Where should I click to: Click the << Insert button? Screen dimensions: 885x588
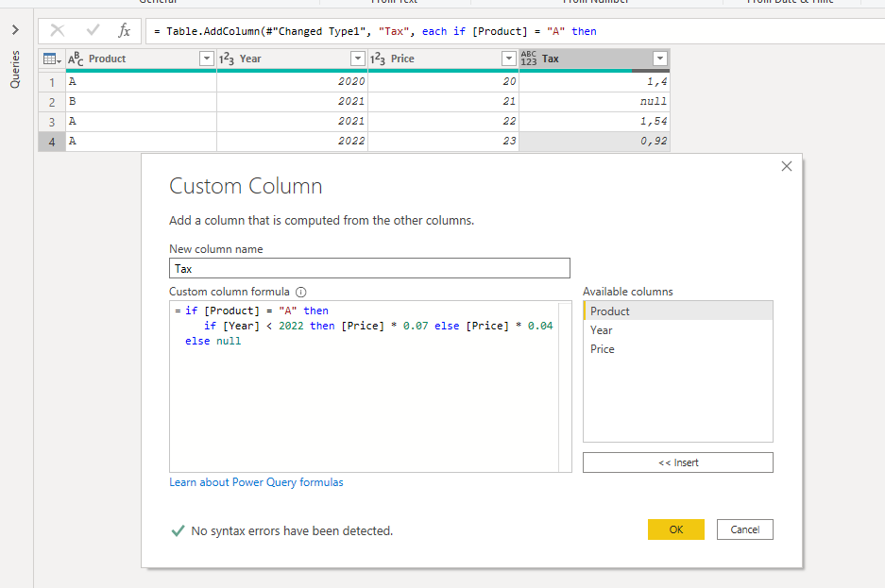(x=678, y=462)
